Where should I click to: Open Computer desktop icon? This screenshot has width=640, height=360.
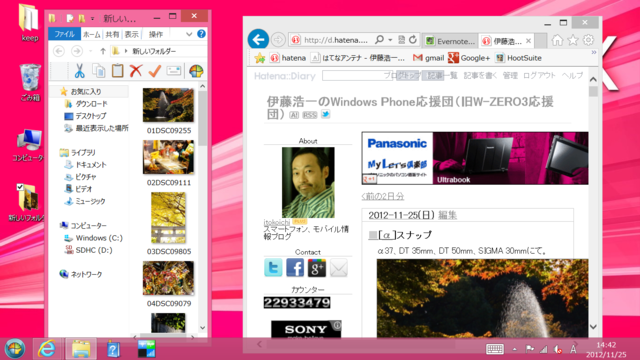(x=29, y=145)
